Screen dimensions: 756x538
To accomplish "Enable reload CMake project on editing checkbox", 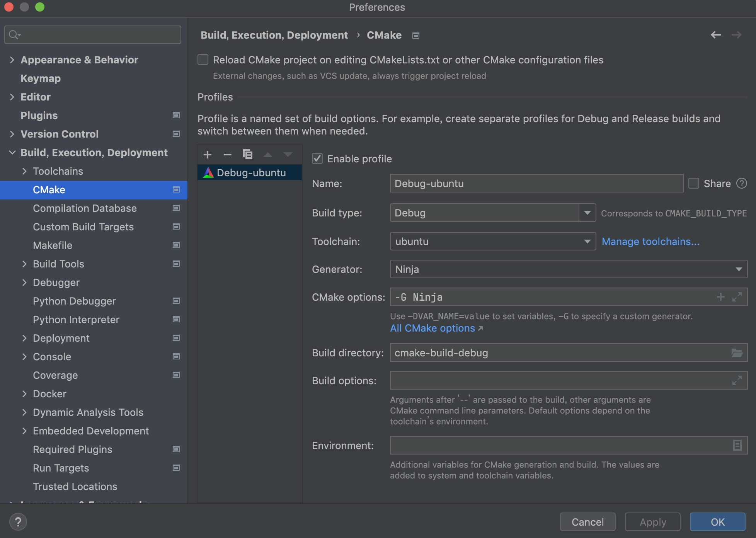I will click(x=203, y=60).
